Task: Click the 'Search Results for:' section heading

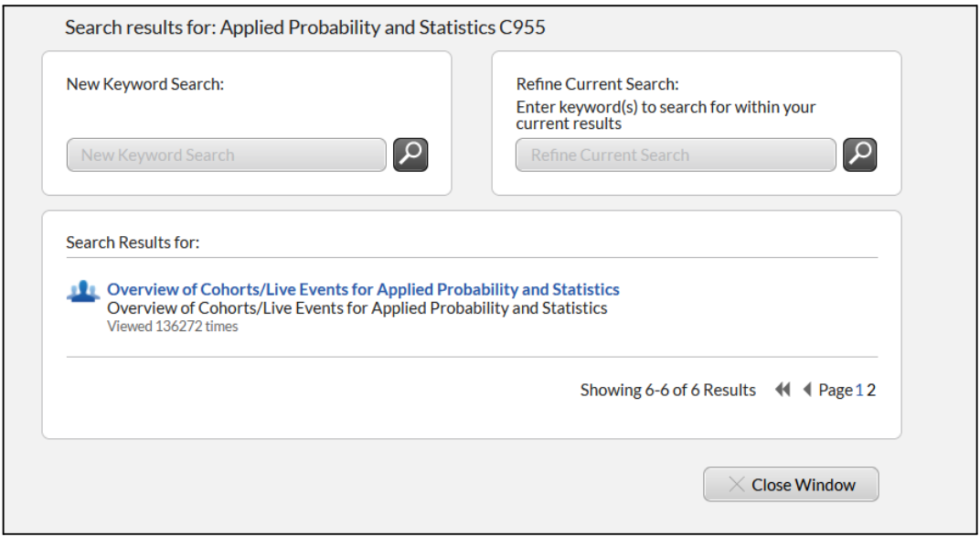Action: [x=133, y=242]
